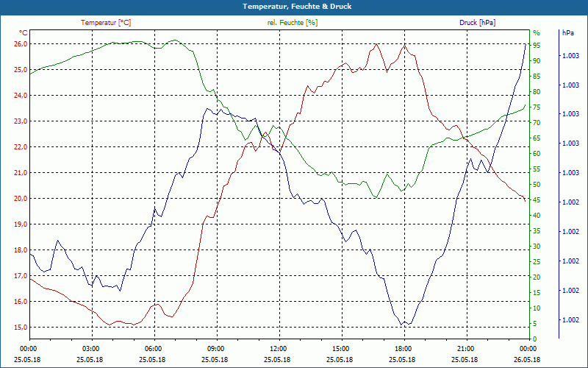Click temperature axis value '22,0'
588x368 pixels.
pos(21,147)
